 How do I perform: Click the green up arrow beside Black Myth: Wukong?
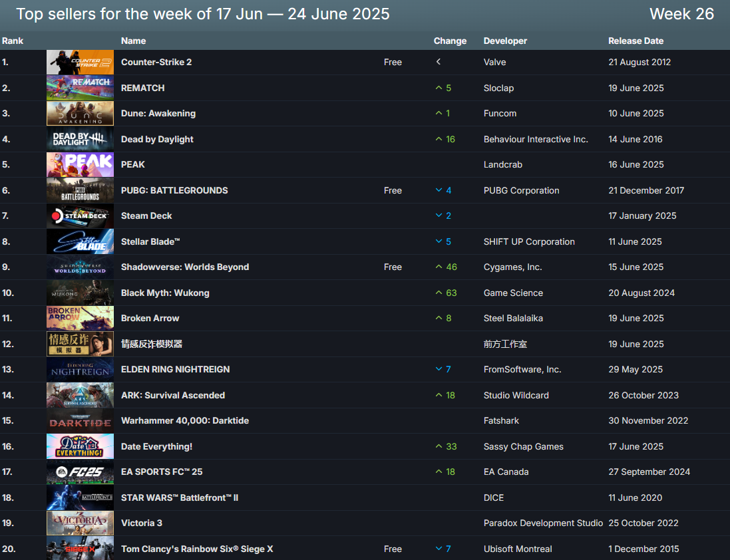tap(439, 293)
